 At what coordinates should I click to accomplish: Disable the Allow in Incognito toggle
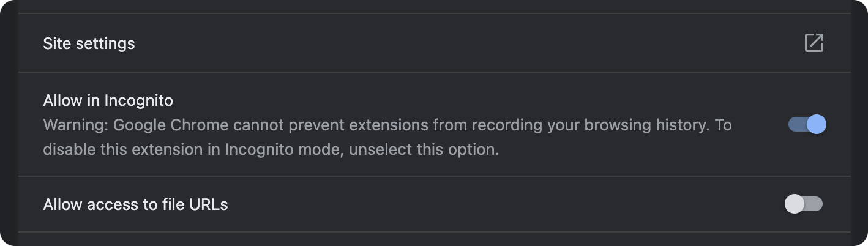(x=807, y=125)
